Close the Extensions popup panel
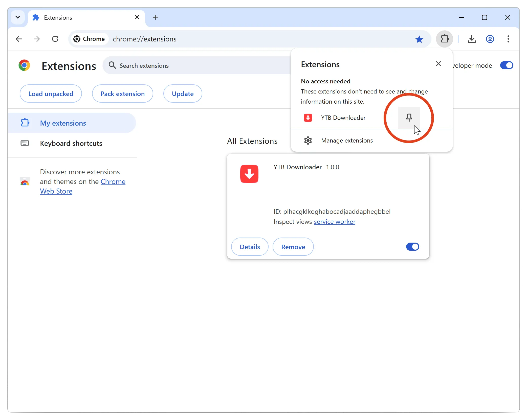The height and width of the screenshot is (420, 527). coord(438,64)
